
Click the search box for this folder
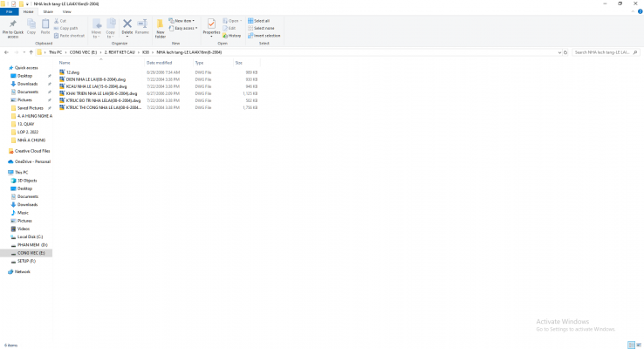pos(605,52)
